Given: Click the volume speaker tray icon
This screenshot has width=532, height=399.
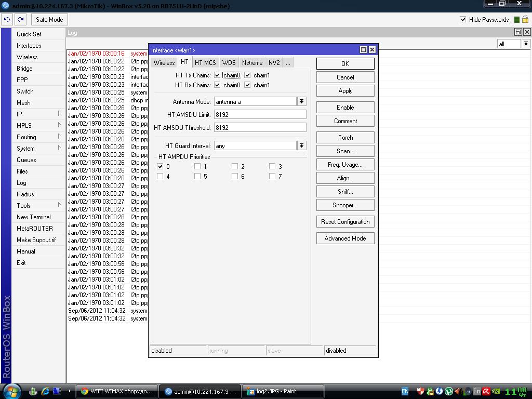Looking at the screenshot, I should tap(458, 391).
